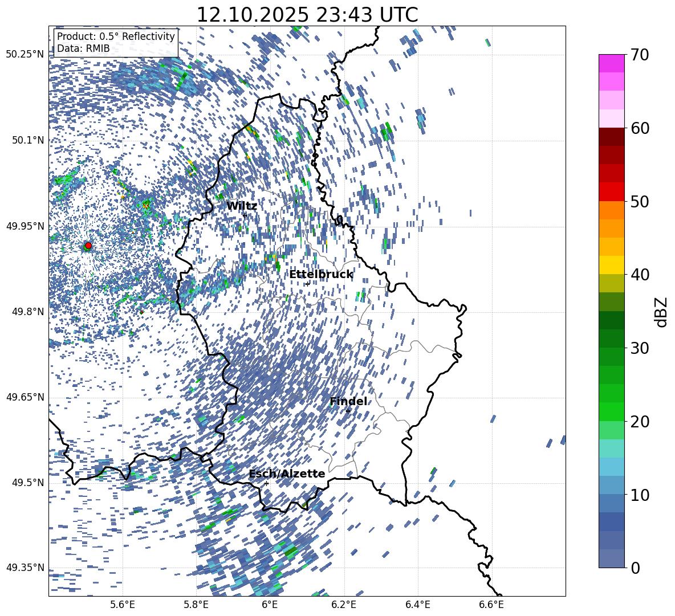Click the 50.25°N latitude label

pyautogui.click(x=25, y=55)
